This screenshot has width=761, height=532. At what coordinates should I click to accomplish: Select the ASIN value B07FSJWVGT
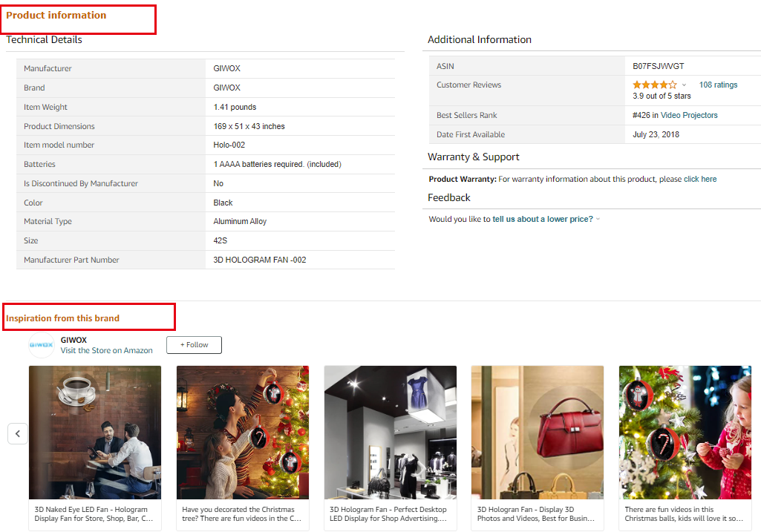coord(658,66)
